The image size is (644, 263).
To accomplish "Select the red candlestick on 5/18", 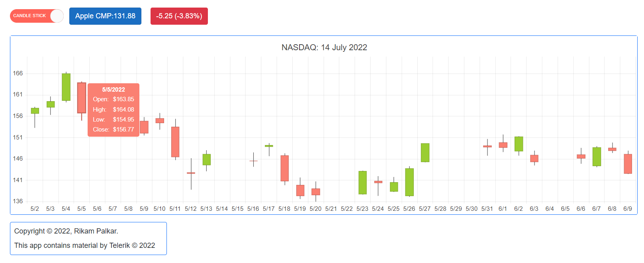I will tap(284, 168).
